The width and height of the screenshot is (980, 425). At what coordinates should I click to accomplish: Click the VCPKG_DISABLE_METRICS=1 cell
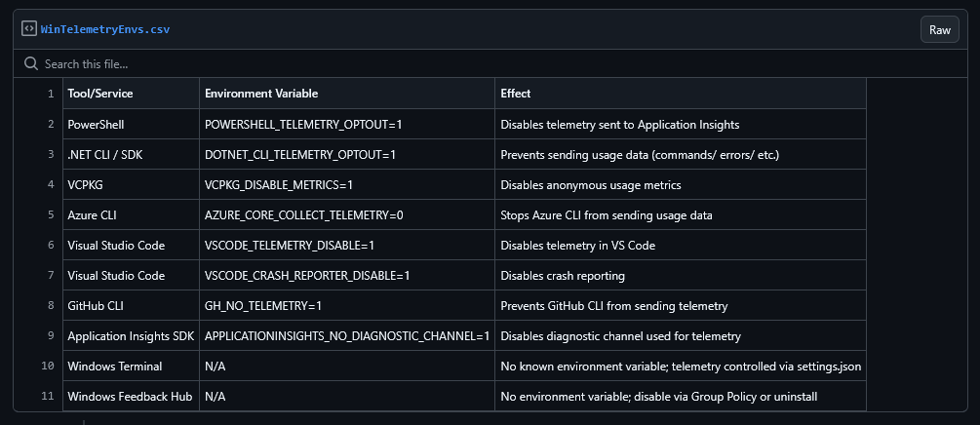[279, 185]
